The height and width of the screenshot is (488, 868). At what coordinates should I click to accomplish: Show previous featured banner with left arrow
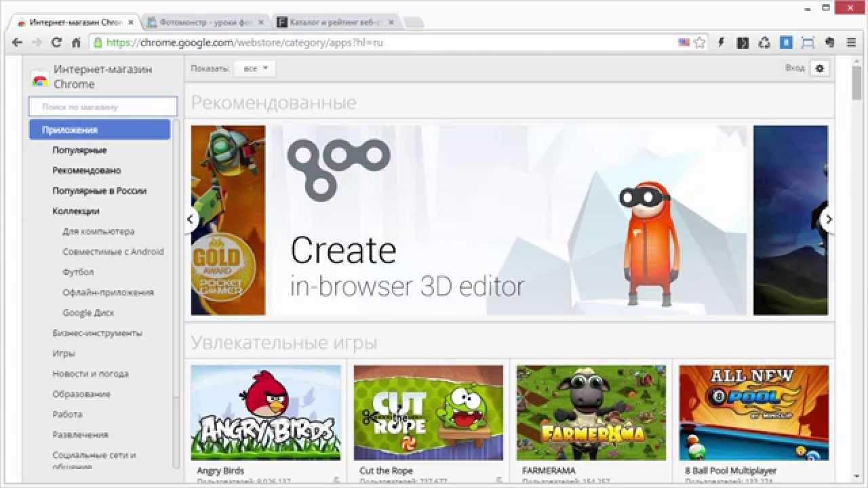[191, 220]
